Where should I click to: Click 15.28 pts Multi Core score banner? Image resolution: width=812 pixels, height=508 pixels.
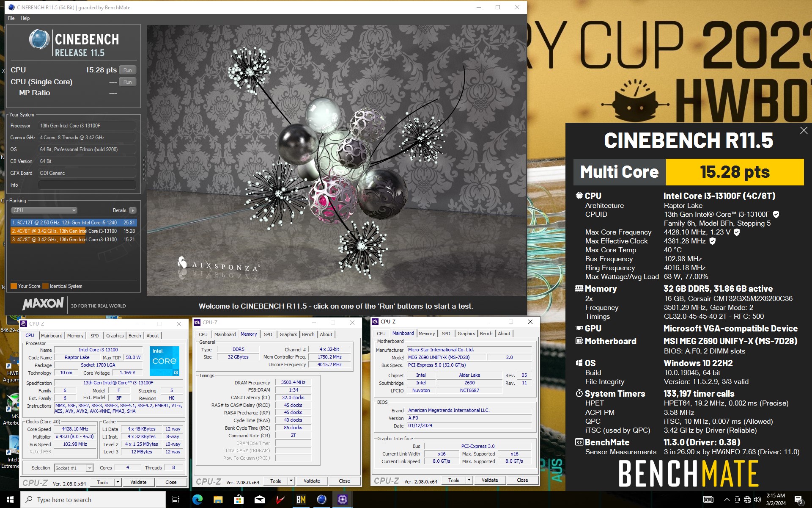pos(735,172)
